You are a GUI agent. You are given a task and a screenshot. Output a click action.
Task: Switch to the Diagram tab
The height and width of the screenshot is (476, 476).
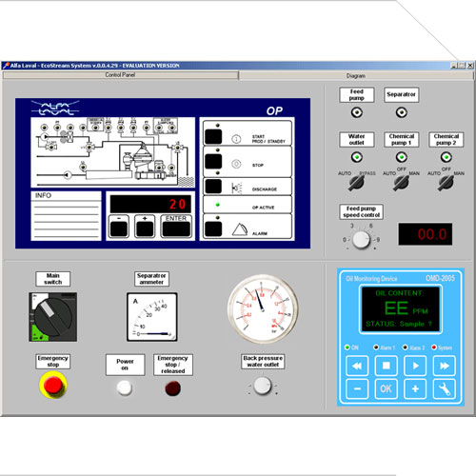click(356, 76)
